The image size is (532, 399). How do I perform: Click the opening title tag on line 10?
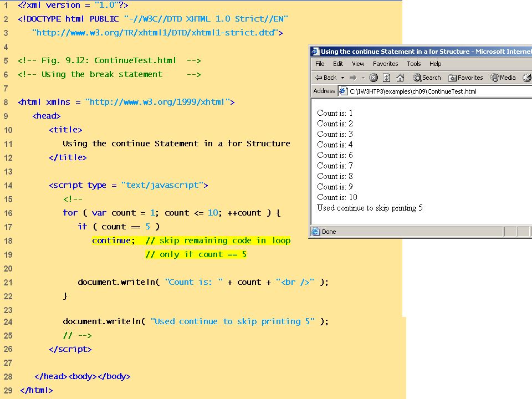(x=65, y=130)
